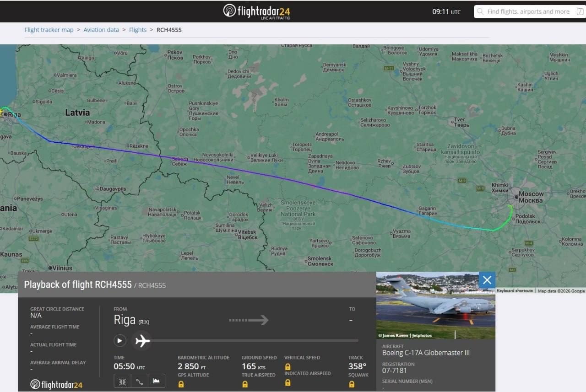Image resolution: width=586 pixels, height=392 pixels.
Task: Click the E272 road shield on the map
Action: (33, 238)
